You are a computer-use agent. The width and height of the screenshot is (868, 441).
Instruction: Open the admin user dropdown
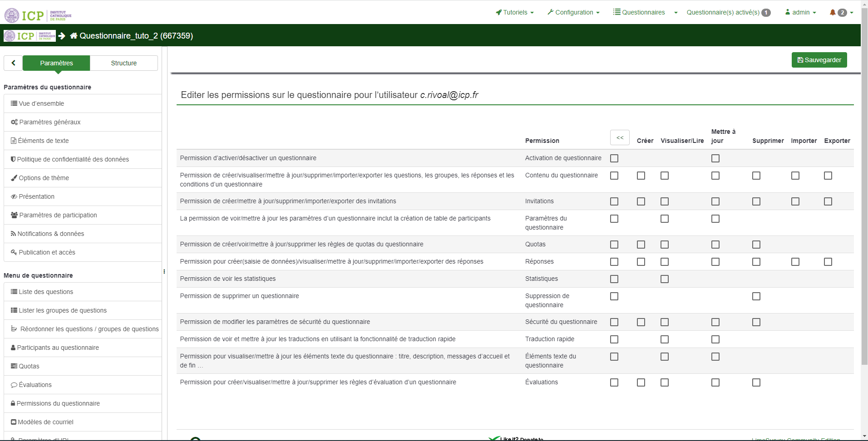click(x=800, y=12)
